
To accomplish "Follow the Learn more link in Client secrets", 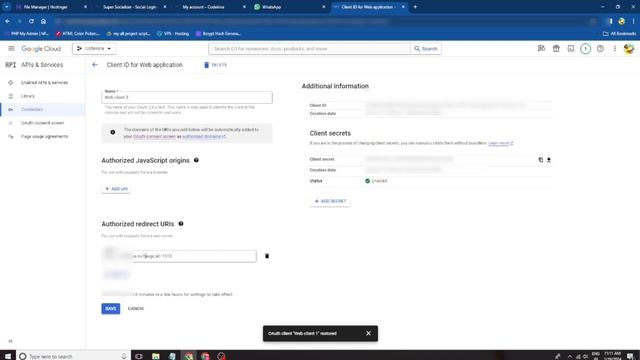I will pyautogui.click(x=500, y=143).
